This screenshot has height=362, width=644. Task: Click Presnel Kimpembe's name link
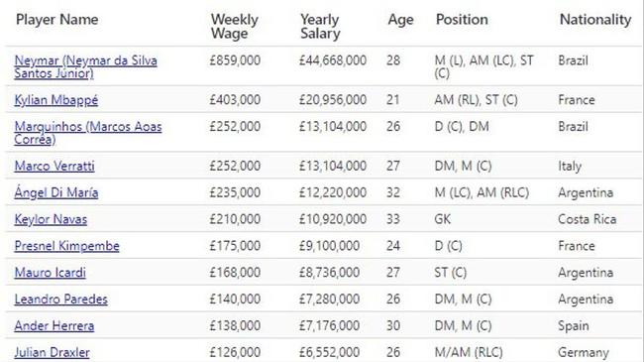67,246
